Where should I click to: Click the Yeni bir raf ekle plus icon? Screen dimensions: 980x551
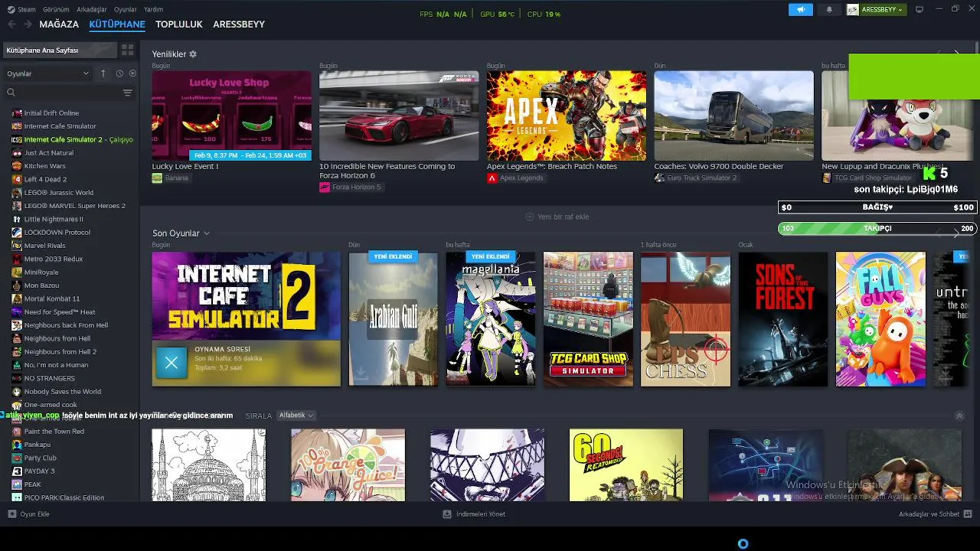(x=529, y=217)
